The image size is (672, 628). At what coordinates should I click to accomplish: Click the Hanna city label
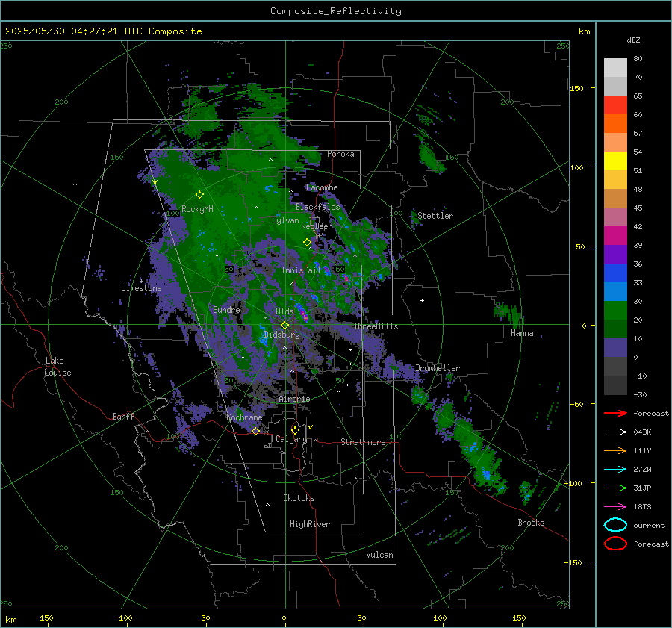coord(522,333)
